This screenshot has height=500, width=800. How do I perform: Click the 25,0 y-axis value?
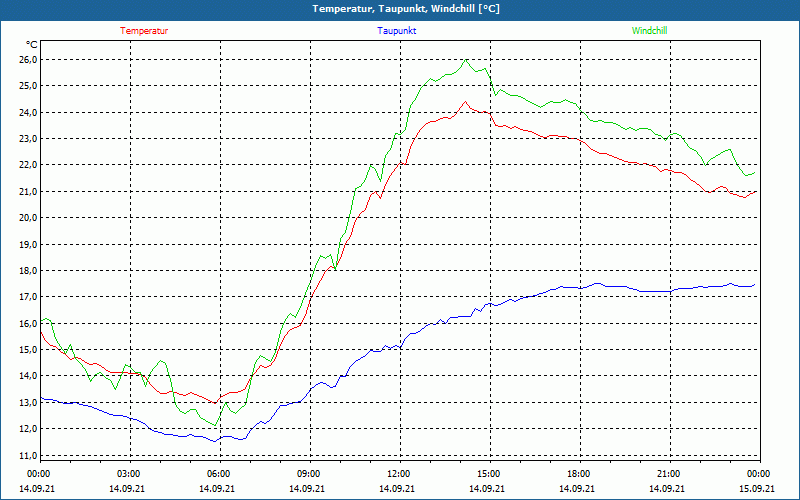29,86
